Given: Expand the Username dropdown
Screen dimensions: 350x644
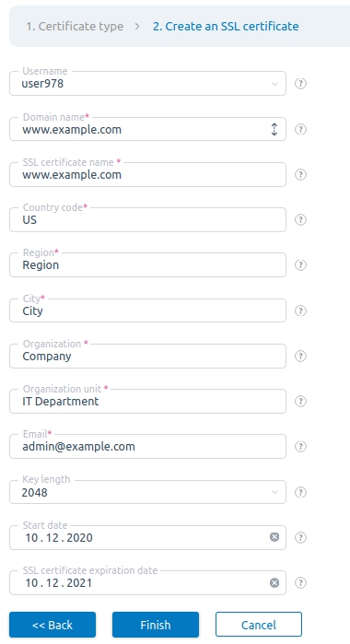Looking at the screenshot, I should pos(274,84).
